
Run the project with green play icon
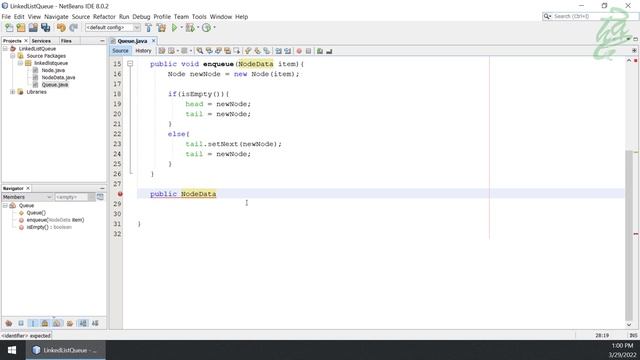coord(174,27)
